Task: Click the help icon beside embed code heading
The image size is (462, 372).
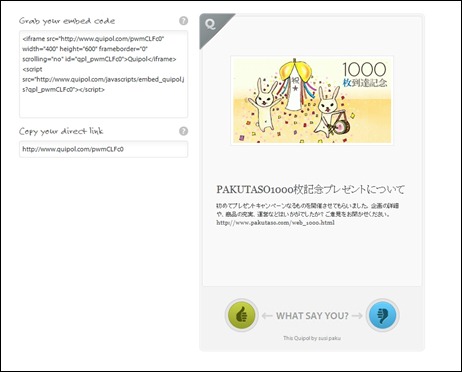Action: 183,21
